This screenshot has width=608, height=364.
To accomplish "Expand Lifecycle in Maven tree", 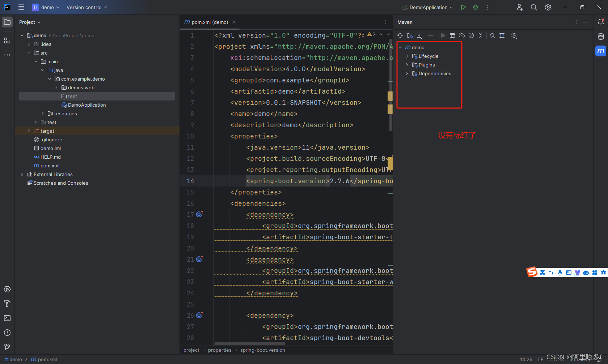I will (407, 56).
